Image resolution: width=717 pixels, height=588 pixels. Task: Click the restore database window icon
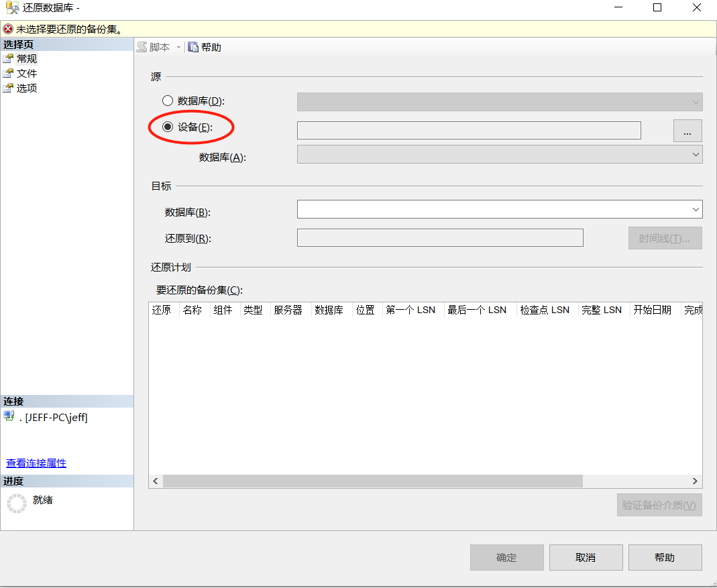click(12, 8)
